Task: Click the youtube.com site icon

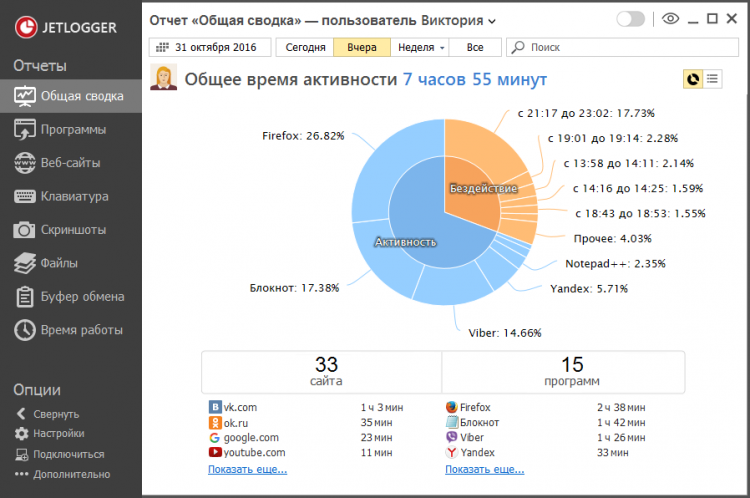Action: click(x=215, y=452)
